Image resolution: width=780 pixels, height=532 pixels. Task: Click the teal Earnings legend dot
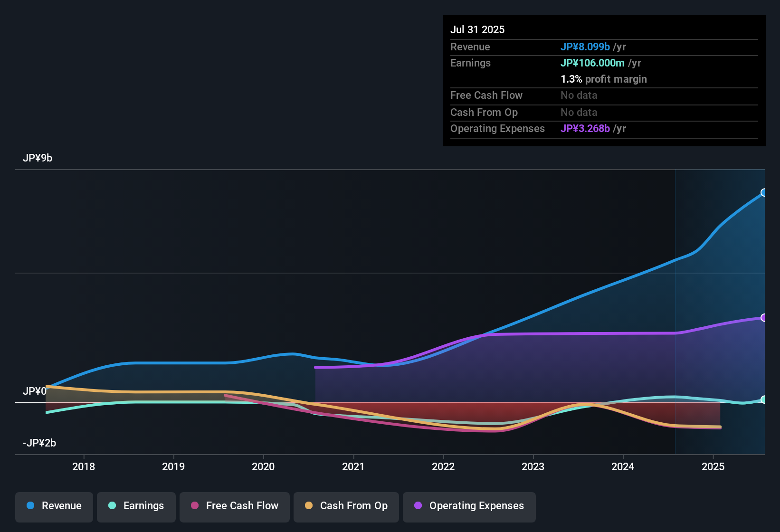coord(113,506)
